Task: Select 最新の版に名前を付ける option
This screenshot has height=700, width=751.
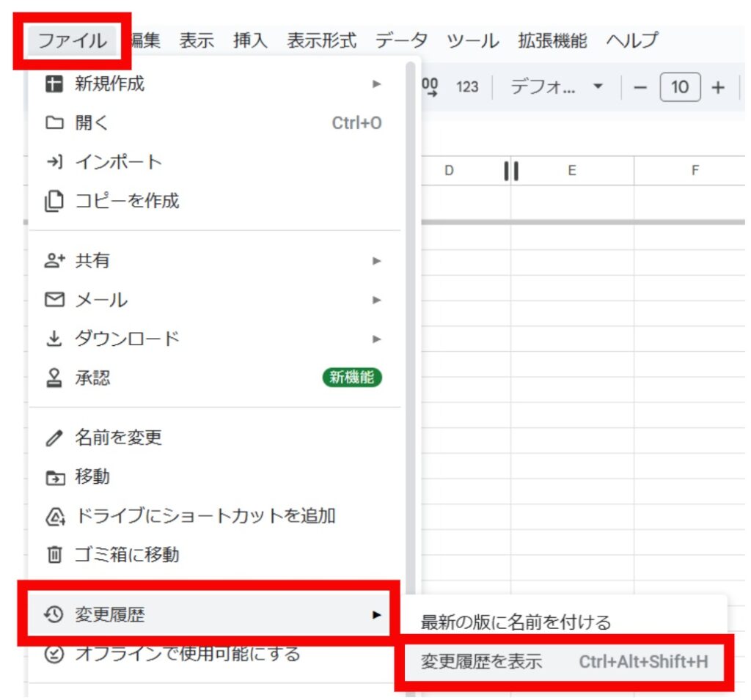Action: 516,622
